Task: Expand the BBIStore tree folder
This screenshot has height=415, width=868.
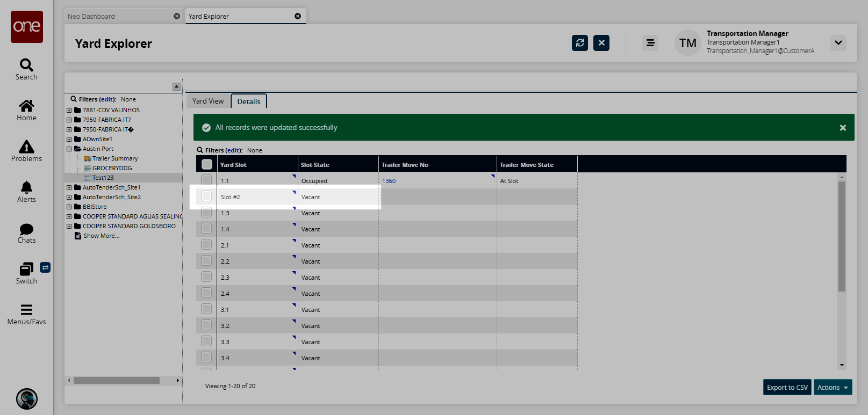Action: (x=69, y=207)
